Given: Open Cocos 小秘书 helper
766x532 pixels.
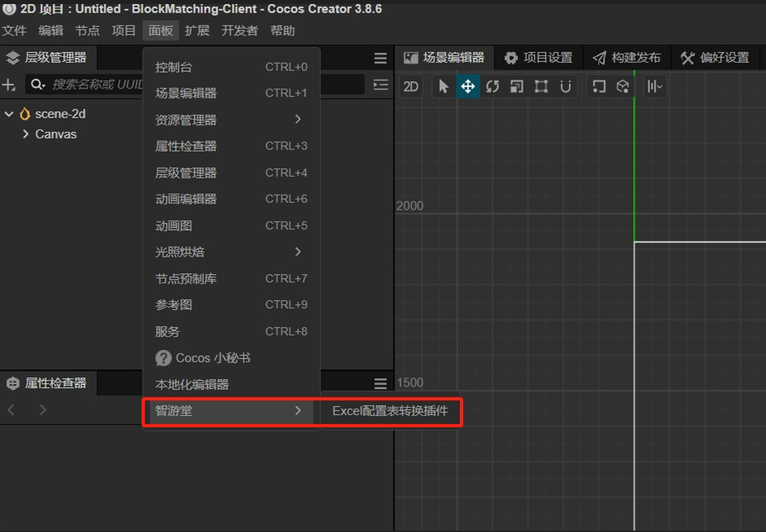Looking at the screenshot, I should click(x=231, y=358).
